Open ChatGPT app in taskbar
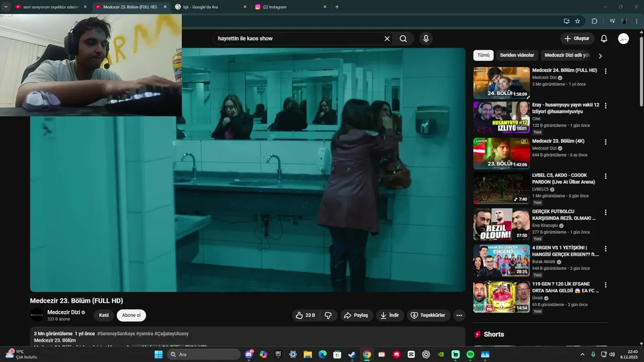Viewport: 644px width, 362px height. [426, 354]
